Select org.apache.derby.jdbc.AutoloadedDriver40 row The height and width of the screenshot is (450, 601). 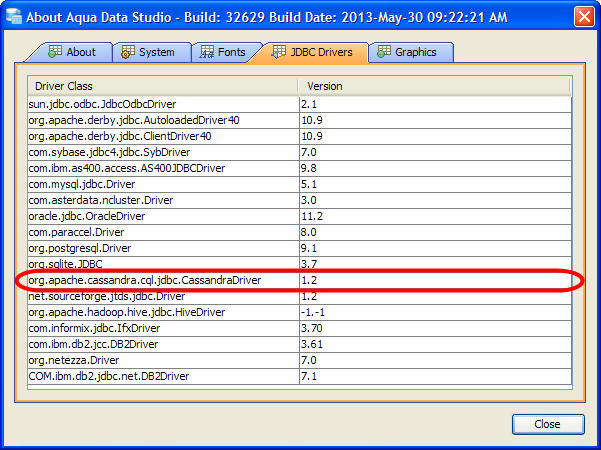tap(300, 120)
